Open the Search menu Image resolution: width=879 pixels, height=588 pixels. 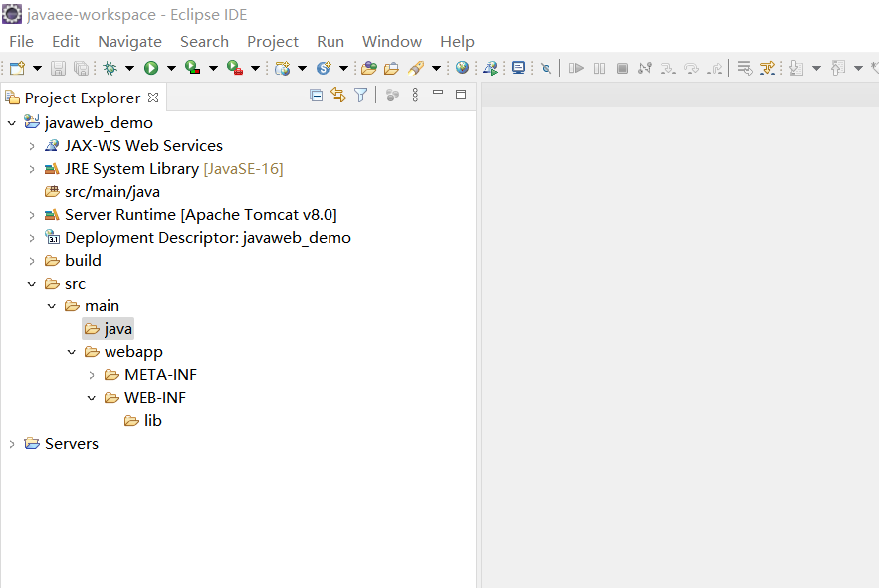pos(204,42)
